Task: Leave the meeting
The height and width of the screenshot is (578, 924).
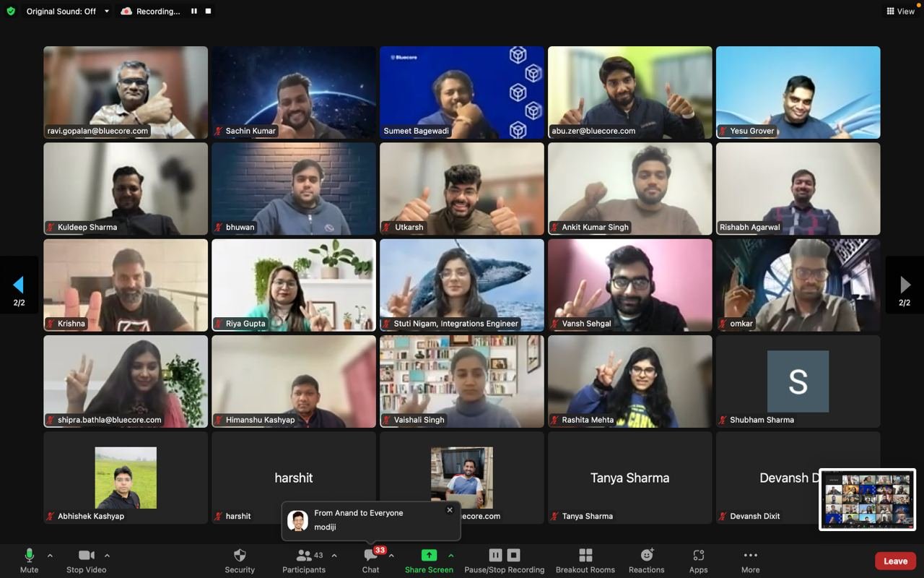Action: pyautogui.click(x=895, y=561)
